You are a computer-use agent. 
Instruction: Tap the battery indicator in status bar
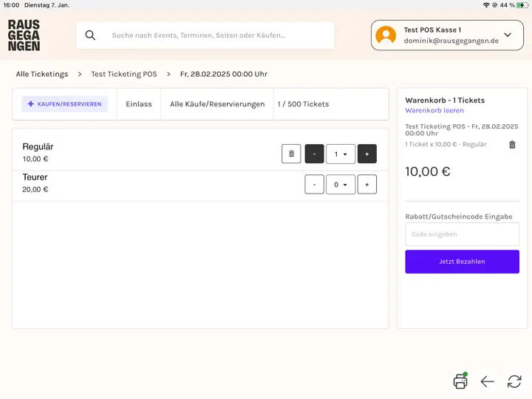pos(522,5)
